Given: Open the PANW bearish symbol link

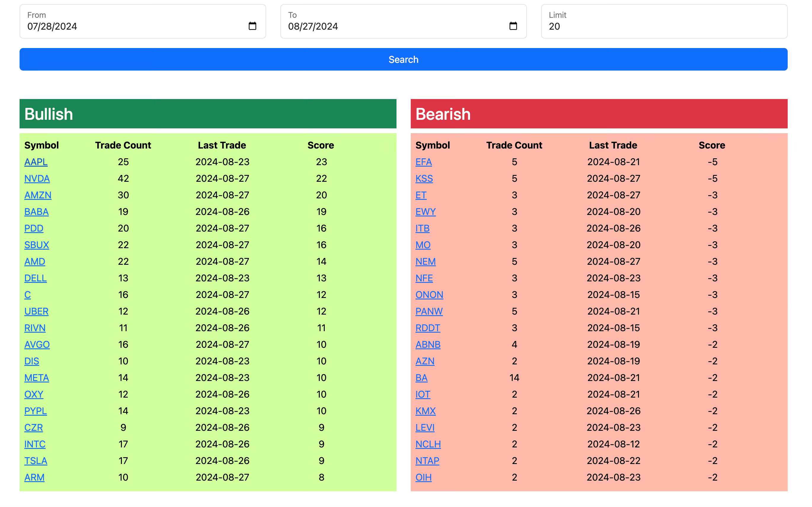Looking at the screenshot, I should pos(429,311).
